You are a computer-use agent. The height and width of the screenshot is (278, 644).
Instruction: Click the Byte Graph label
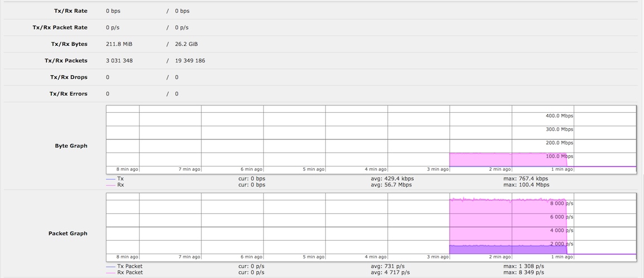(70, 146)
